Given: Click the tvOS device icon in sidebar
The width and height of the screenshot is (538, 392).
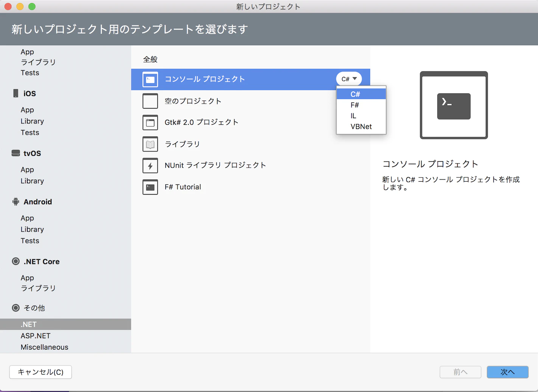Looking at the screenshot, I should click(16, 153).
